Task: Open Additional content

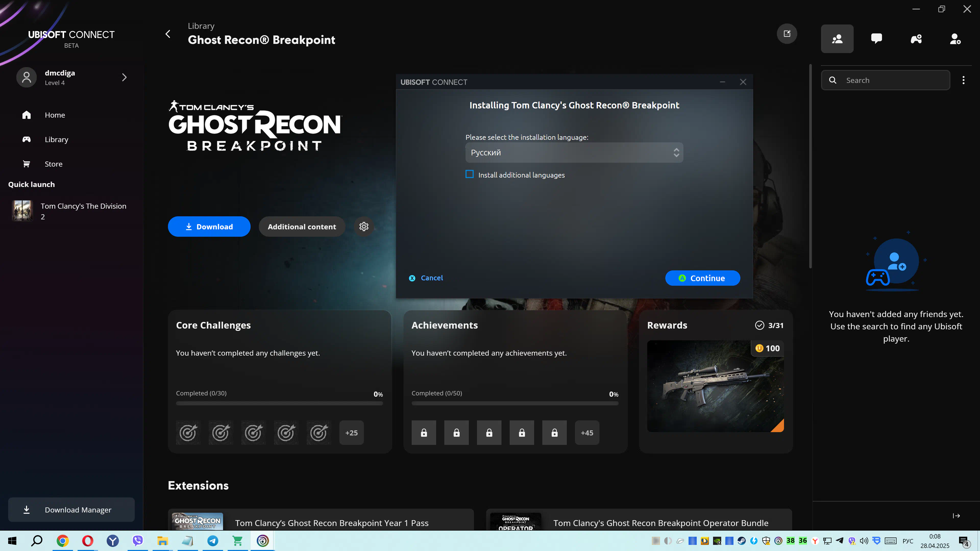Action: [302, 227]
